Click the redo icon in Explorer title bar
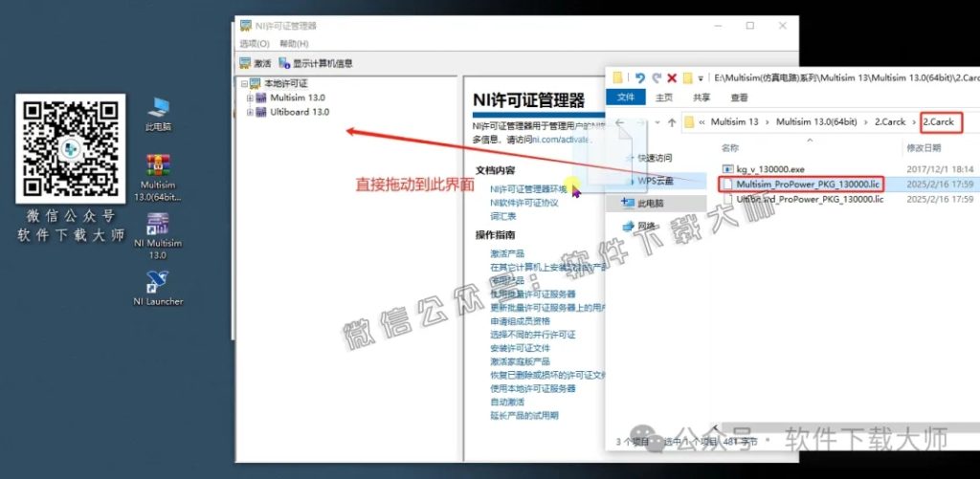980x479 pixels. [x=657, y=78]
